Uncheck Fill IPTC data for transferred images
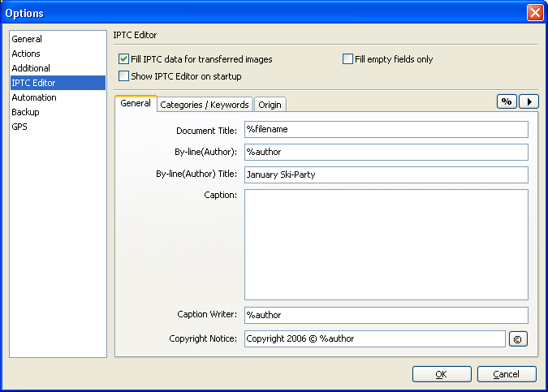Image resolution: width=548 pixels, height=392 pixels. [x=123, y=59]
